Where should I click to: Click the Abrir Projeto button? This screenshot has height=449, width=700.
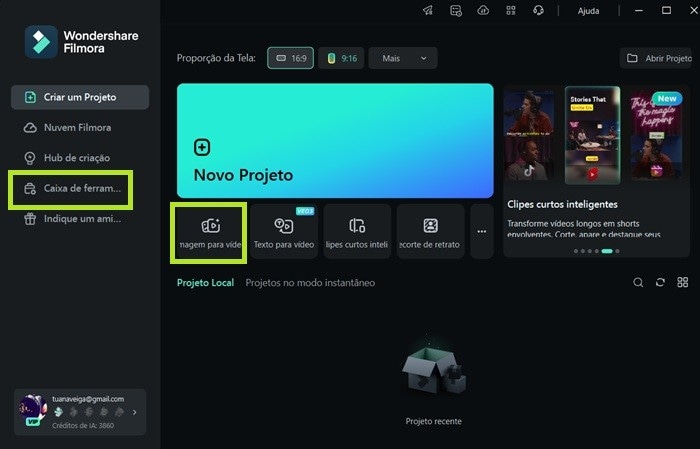click(x=659, y=59)
